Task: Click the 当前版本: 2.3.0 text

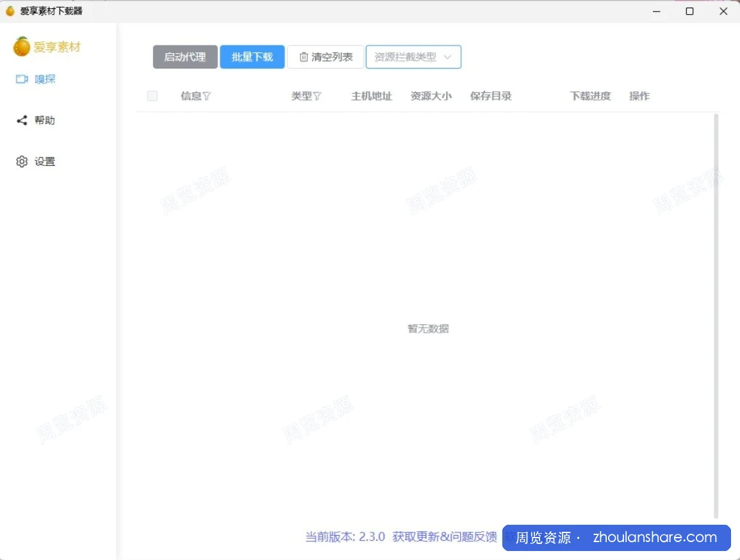Action: pos(345,537)
